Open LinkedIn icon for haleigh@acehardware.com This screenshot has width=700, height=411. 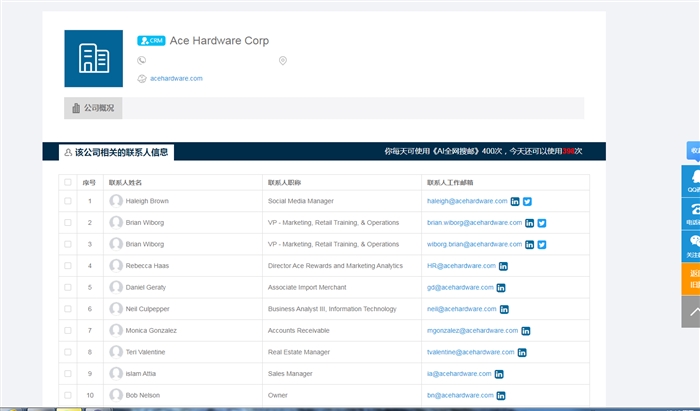(x=515, y=202)
